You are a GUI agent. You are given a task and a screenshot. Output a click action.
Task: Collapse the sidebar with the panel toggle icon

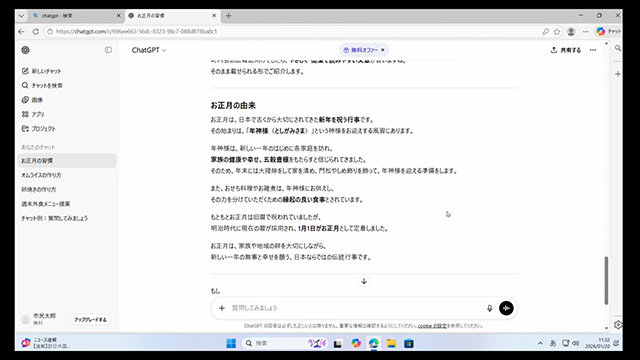(108, 50)
